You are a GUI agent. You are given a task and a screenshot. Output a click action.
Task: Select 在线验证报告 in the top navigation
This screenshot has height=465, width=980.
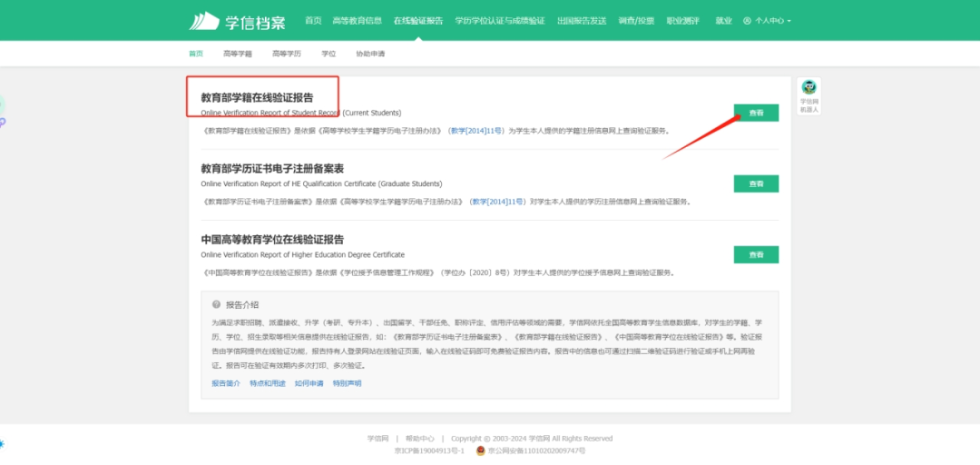coord(418,21)
